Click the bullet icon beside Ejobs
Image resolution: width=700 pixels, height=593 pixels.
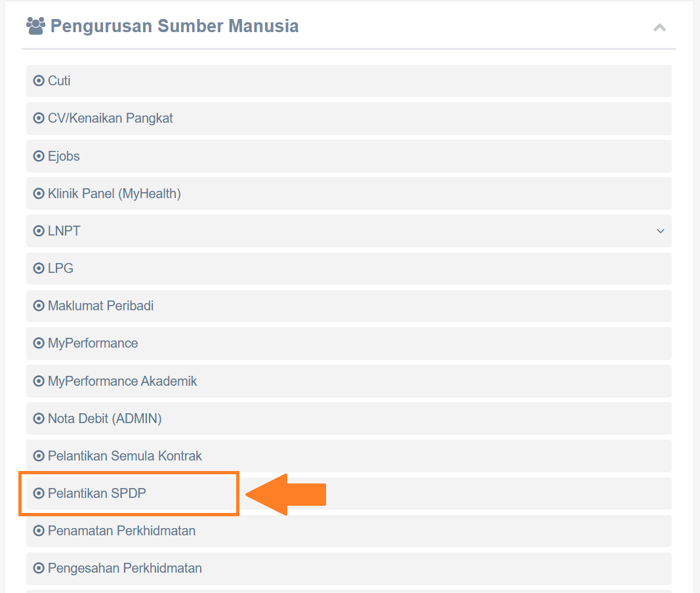[x=39, y=156]
